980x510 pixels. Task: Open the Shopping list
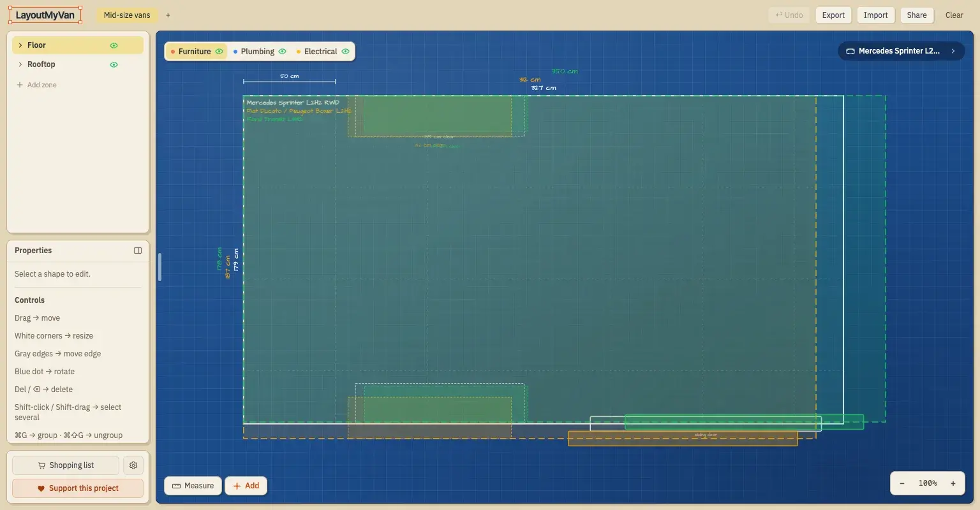tap(66, 465)
